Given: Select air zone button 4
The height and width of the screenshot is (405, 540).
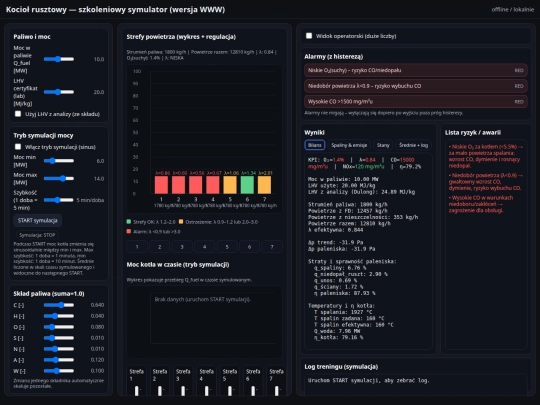Looking at the screenshot, I should click(205, 247).
